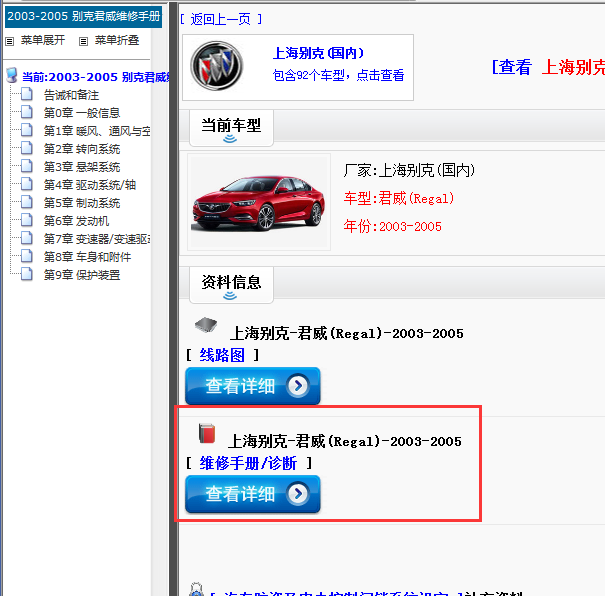
Task: Click the gray wiring module icon
Action: [x=206, y=325]
